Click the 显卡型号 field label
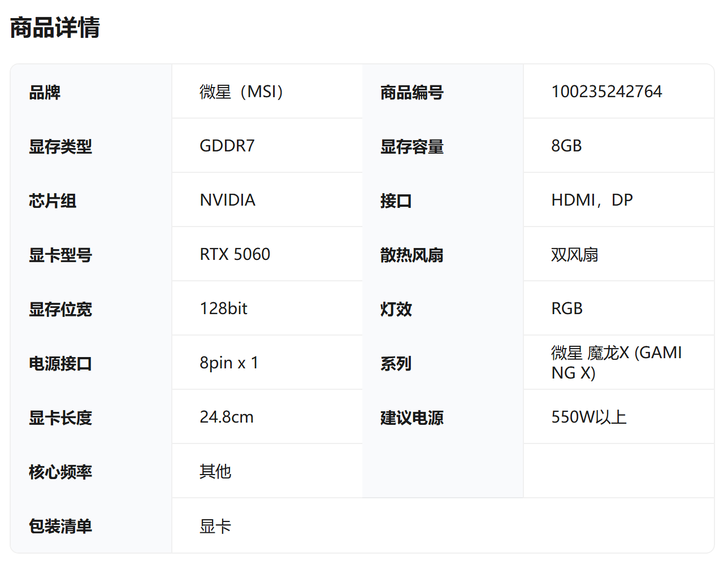Screen dimensions: 728x574 click(x=60, y=255)
